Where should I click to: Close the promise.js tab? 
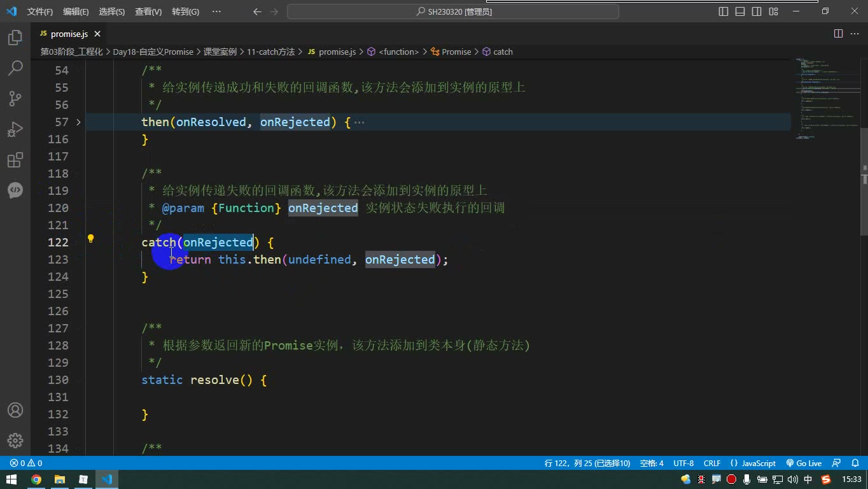pyautogui.click(x=98, y=34)
